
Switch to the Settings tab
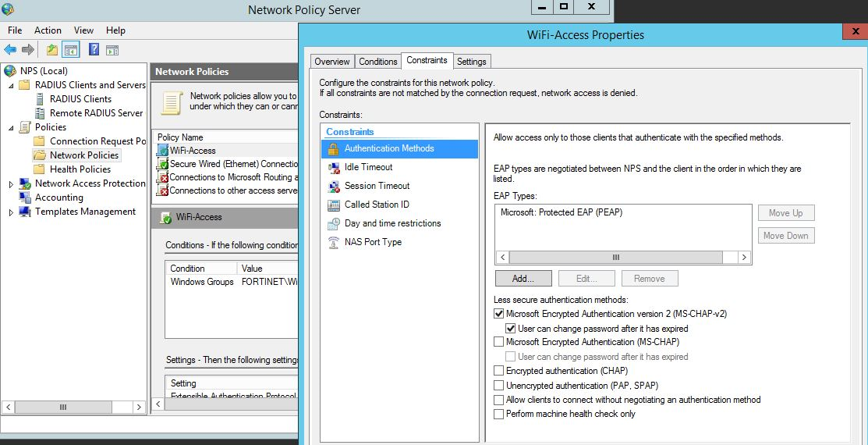[x=471, y=62]
